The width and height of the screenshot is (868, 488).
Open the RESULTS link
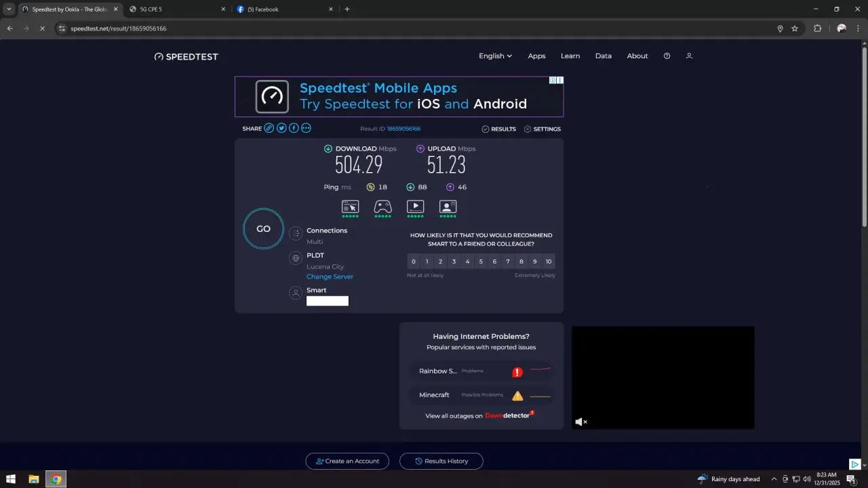tap(498, 129)
